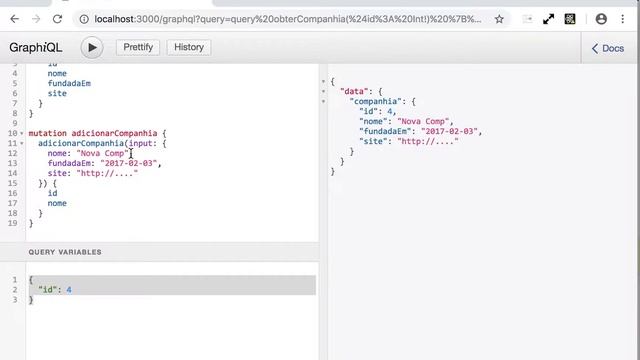This screenshot has height=360, width=640.
Task: Click the site: "http://...." editor line
Action: 93,173
